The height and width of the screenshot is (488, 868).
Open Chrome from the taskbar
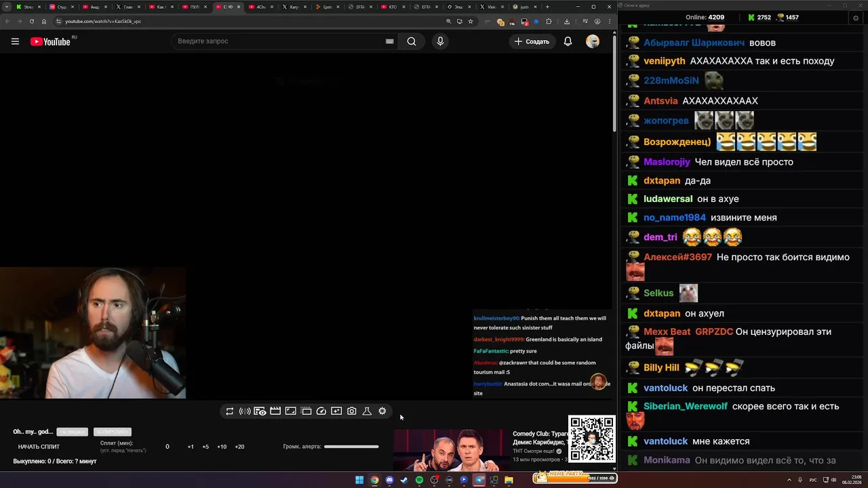point(374,480)
